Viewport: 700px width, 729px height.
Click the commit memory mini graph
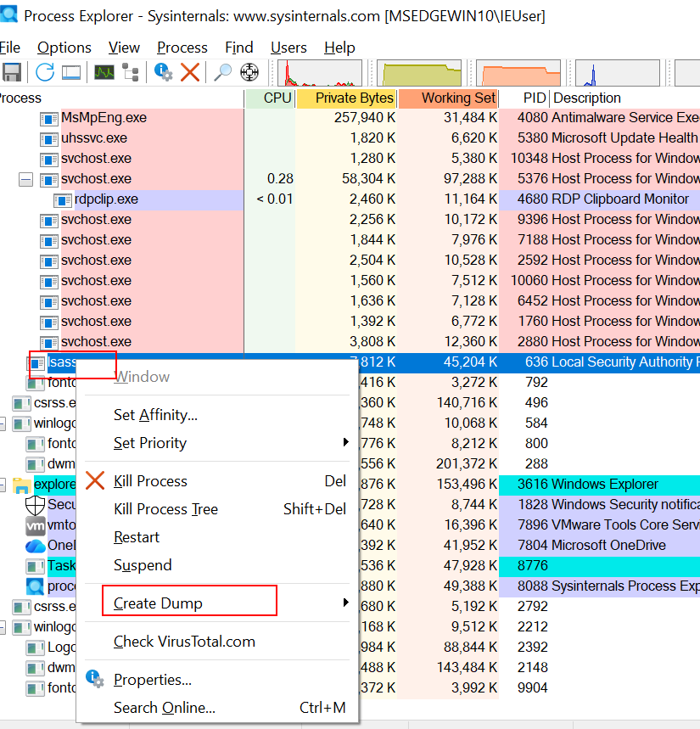[419, 72]
